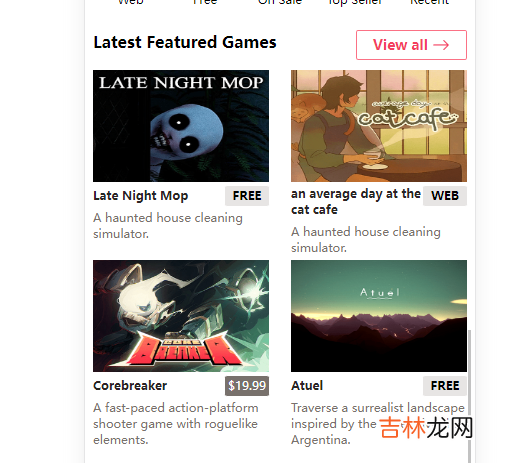Viewport: 514px width, 463px height.
Task: Select the Web tab at top
Action: [130, 2]
